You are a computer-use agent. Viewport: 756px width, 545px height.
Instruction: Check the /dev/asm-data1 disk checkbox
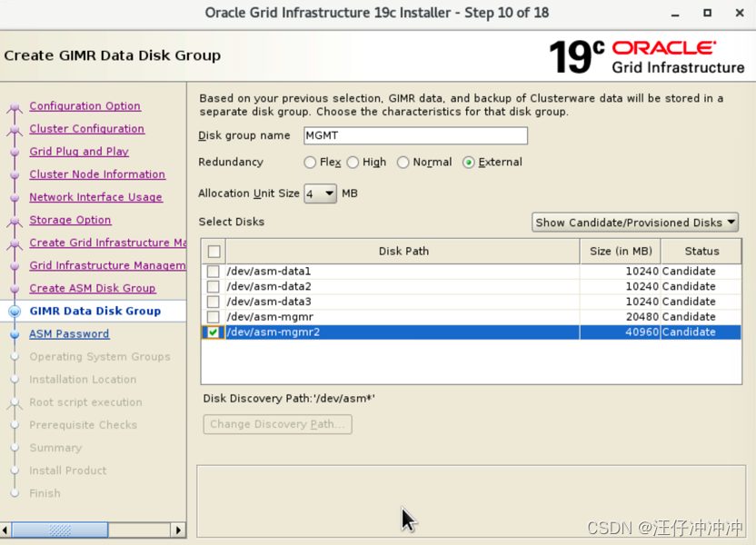point(214,272)
